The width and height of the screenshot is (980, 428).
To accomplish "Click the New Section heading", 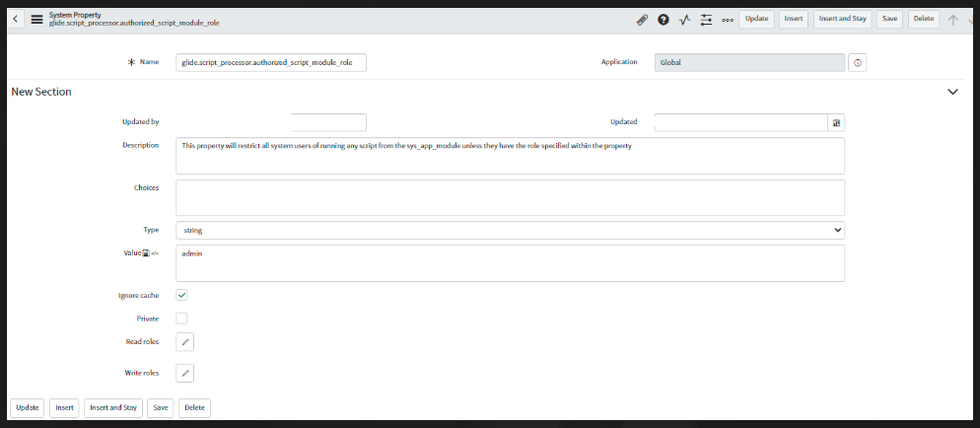I will (41, 92).
